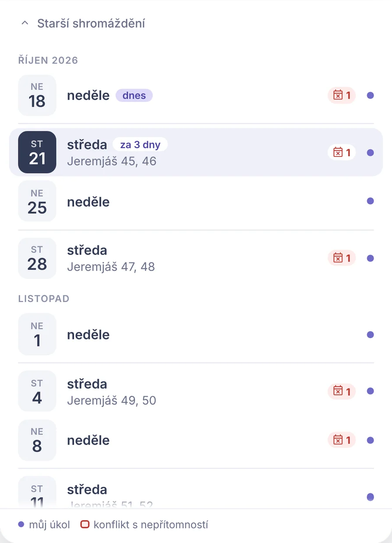Click the absence conflict badge on Sunday 18
Screen dimensions: 392x543
coord(342,95)
